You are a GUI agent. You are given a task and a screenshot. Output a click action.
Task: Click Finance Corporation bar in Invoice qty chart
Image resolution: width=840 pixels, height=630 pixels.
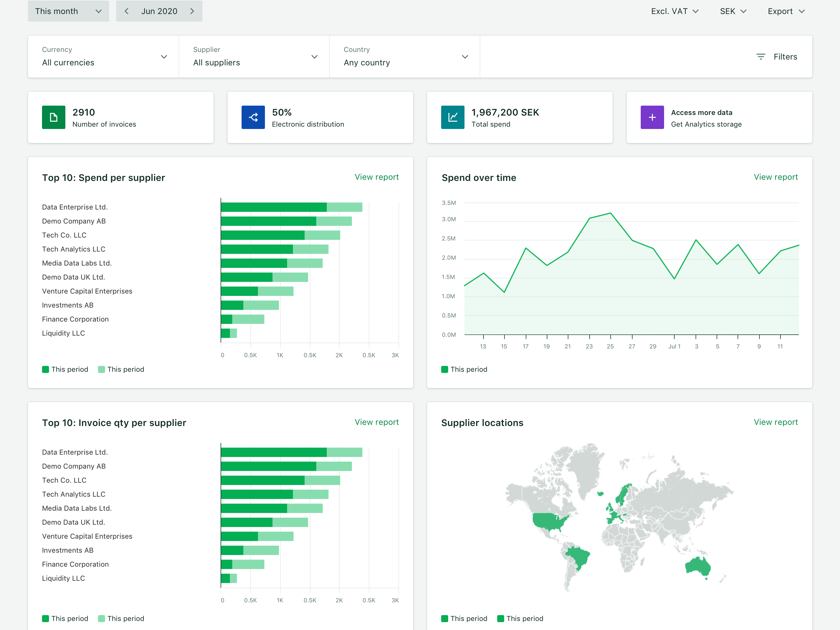tap(242, 564)
